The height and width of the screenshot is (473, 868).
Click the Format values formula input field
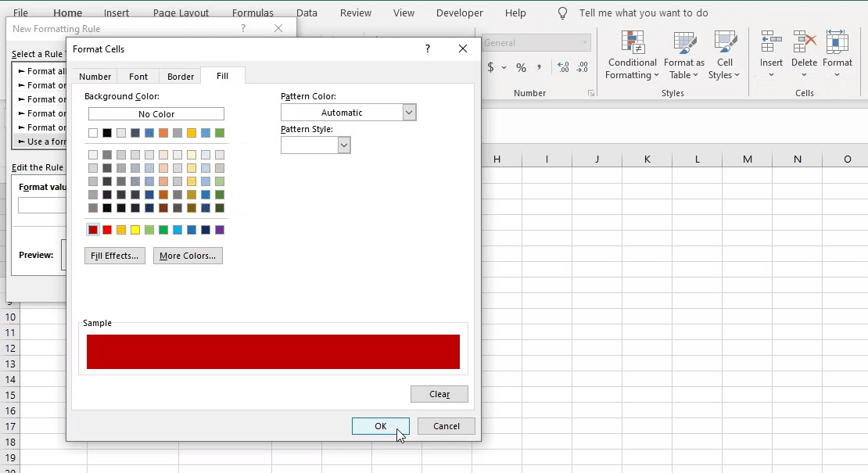coord(42,206)
